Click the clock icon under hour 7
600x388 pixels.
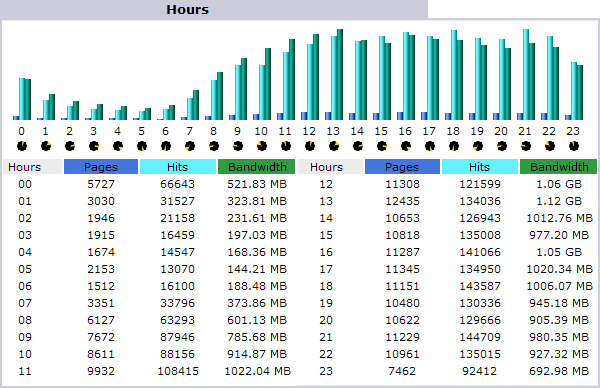[190, 146]
